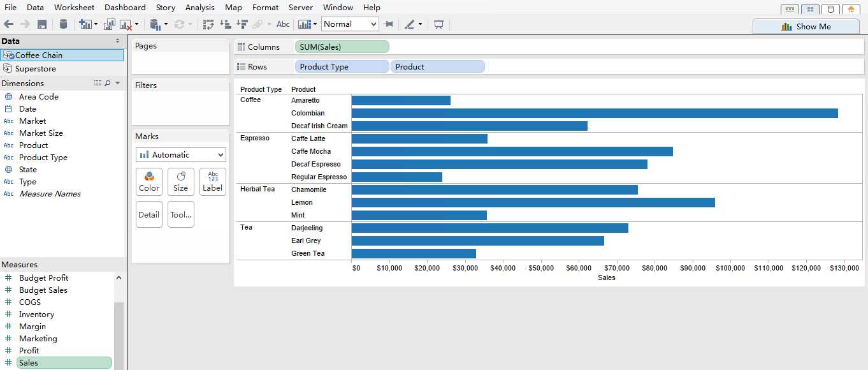The width and height of the screenshot is (868, 370).
Task: Sort descending using the toolbar icon
Action: click(x=242, y=24)
